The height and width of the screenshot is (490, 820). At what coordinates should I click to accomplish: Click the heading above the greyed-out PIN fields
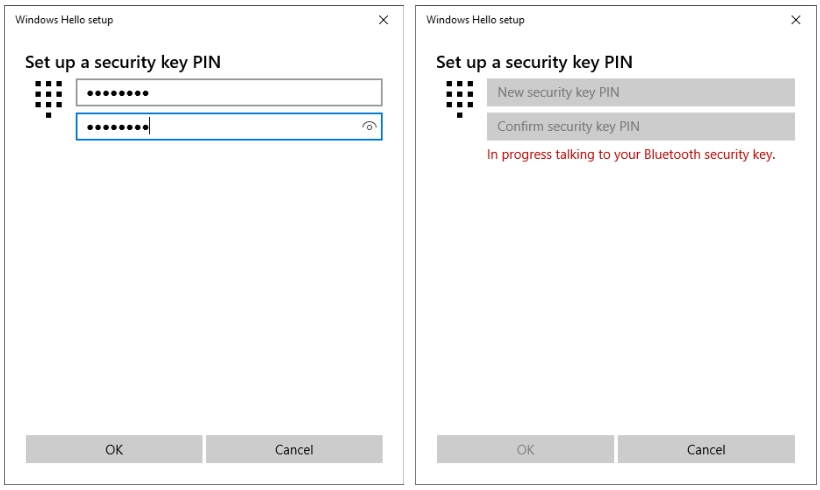point(534,62)
